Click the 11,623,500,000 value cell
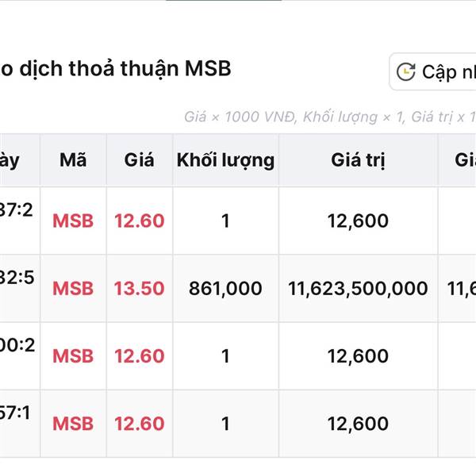This screenshot has width=476, height=476. [x=358, y=289]
